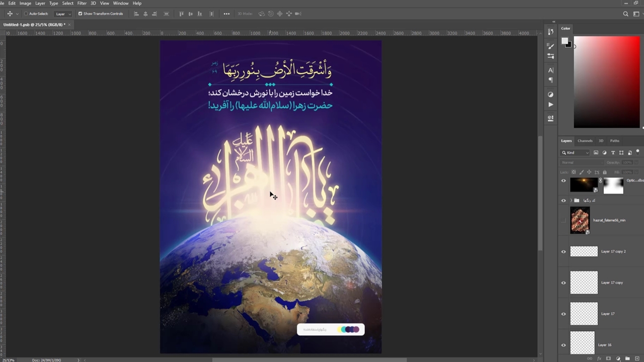
Task: Open the Character panel icon
Action: coord(550,70)
